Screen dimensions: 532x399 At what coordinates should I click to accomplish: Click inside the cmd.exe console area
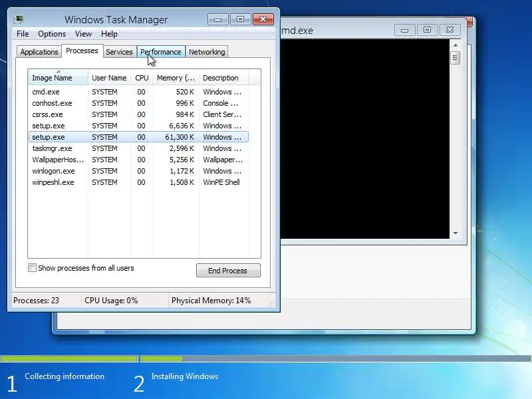(364, 139)
